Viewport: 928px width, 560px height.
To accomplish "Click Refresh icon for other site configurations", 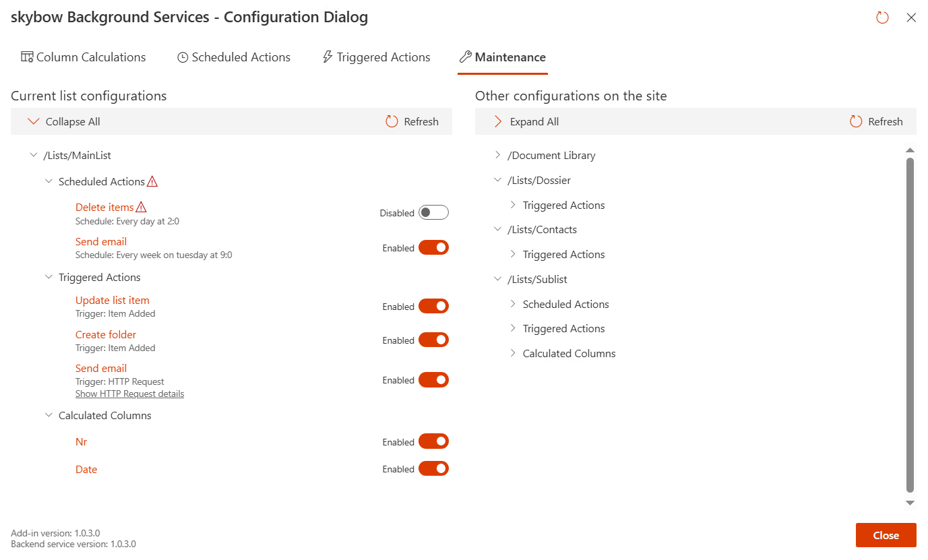I will pyautogui.click(x=856, y=122).
